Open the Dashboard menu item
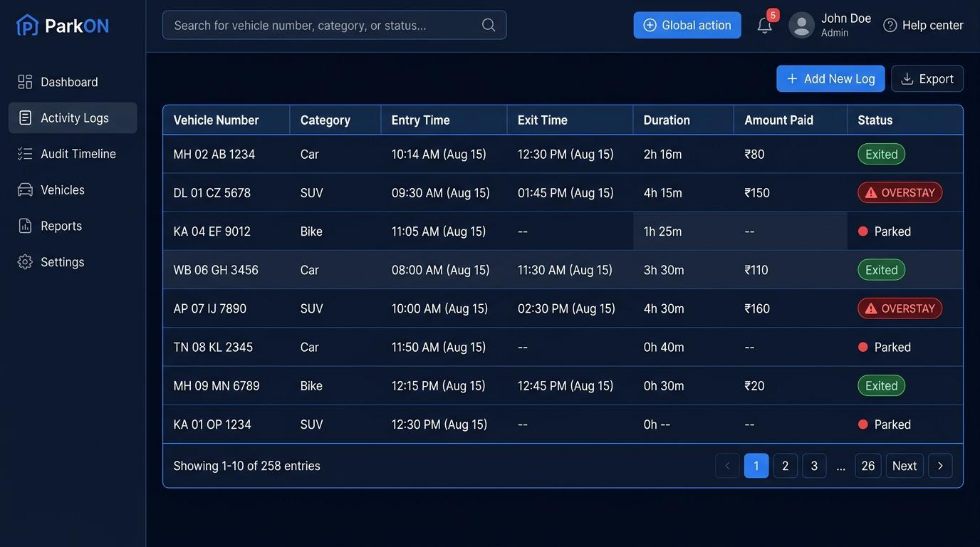Viewport: 980px width, 547px height. [73, 82]
